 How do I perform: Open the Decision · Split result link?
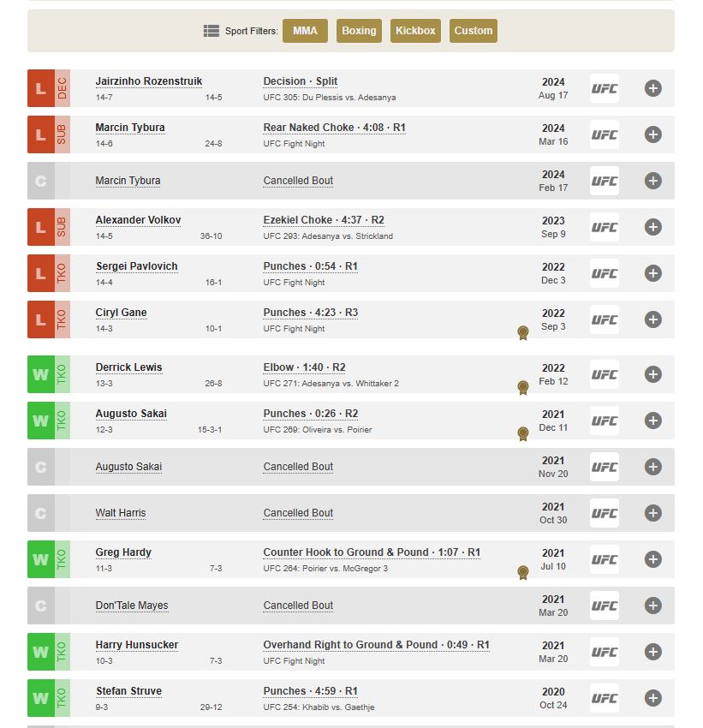301,81
